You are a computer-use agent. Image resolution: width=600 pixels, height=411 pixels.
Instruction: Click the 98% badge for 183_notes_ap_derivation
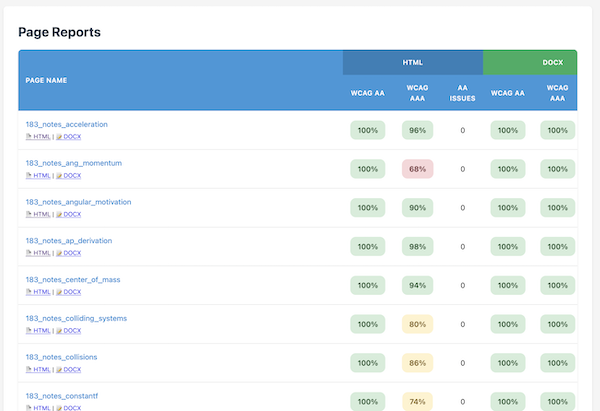click(418, 247)
